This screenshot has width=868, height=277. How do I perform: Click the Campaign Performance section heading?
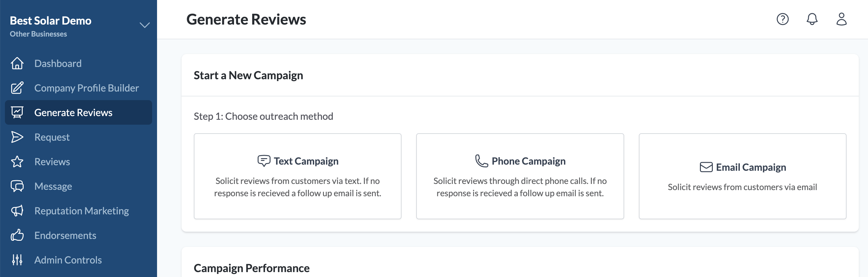(x=252, y=268)
